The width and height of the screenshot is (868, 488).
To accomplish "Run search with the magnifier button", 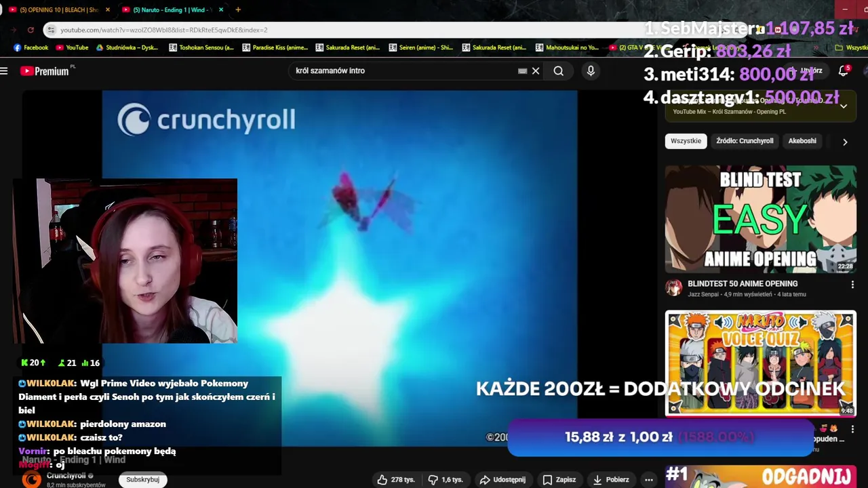I will tap(558, 70).
